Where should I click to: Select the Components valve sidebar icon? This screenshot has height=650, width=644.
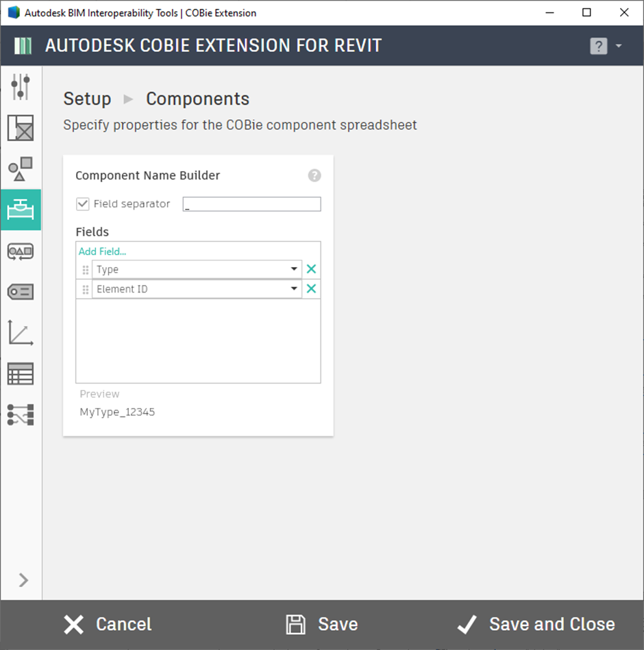21,210
